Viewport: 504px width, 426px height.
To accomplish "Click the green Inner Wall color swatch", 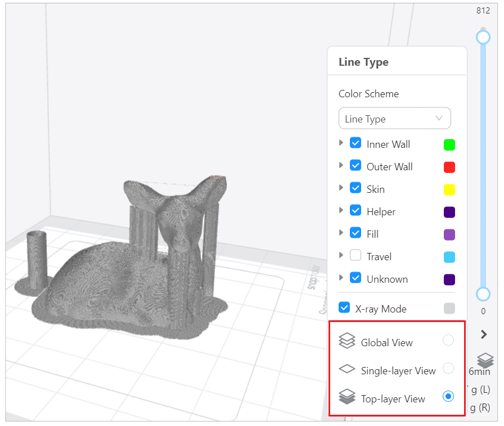I will pos(449,144).
